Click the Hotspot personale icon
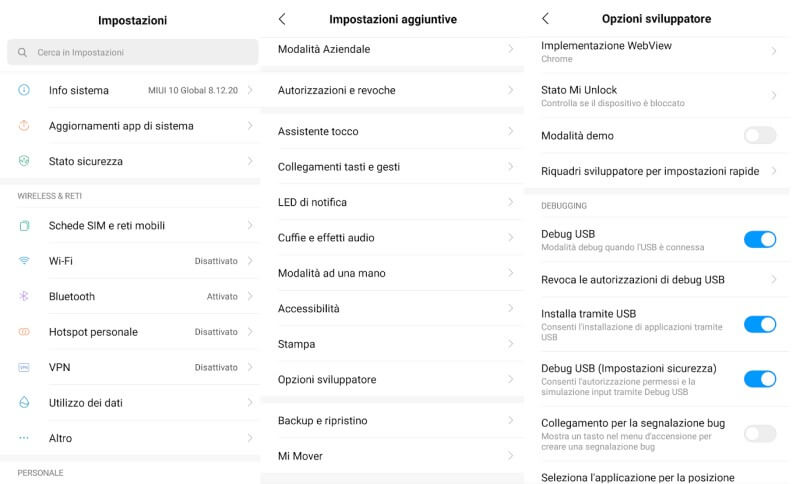 pyautogui.click(x=24, y=332)
